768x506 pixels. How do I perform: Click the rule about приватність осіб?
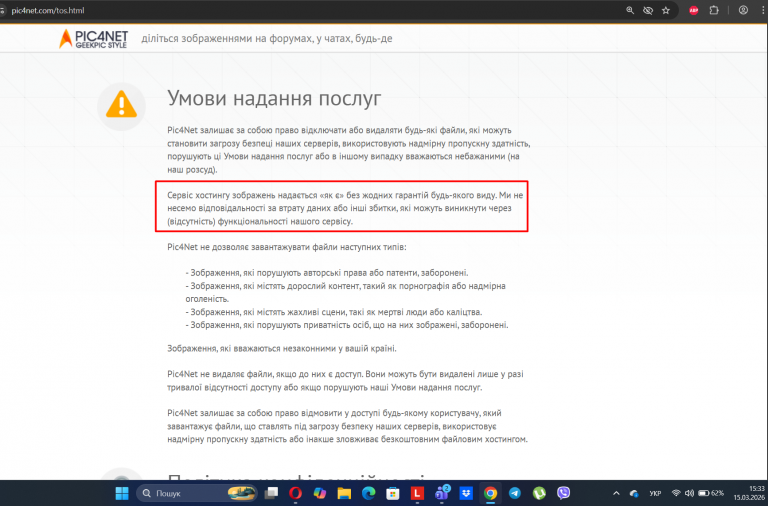pos(347,325)
